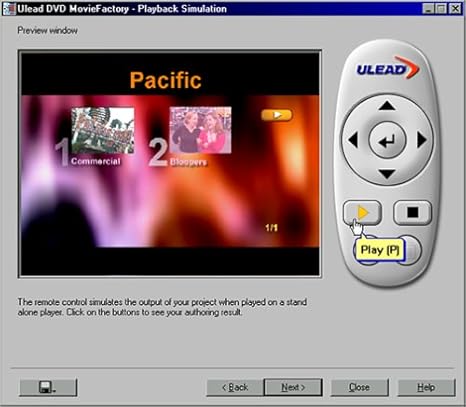The width and height of the screenshot is (466, 407).
Task: Click the Commercial caption text
Action: [x=95, y=161]
